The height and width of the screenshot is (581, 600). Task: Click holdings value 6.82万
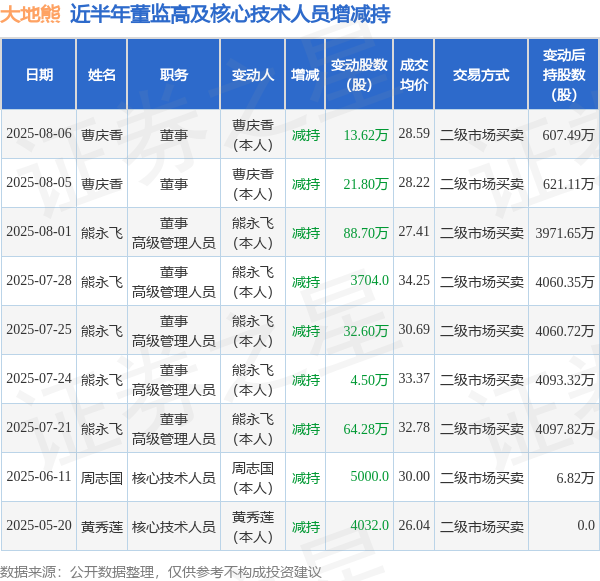[575, 478]
